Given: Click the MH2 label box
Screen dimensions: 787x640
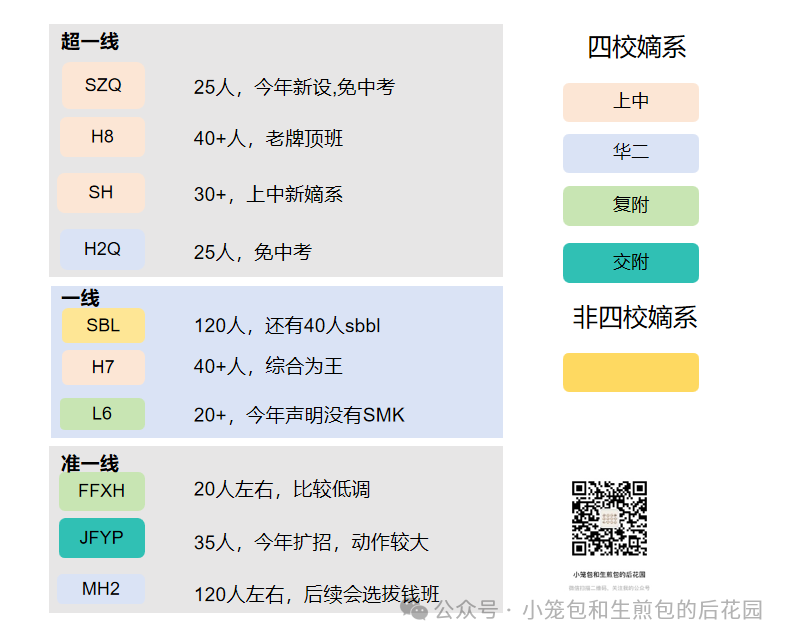Looking at the screenshot, I should tap(101, 589).
